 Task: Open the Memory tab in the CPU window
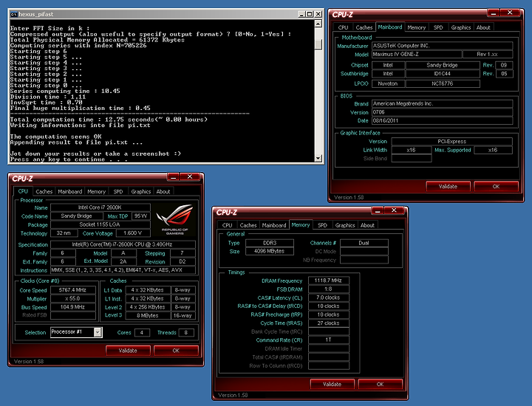tap(96, 191)
